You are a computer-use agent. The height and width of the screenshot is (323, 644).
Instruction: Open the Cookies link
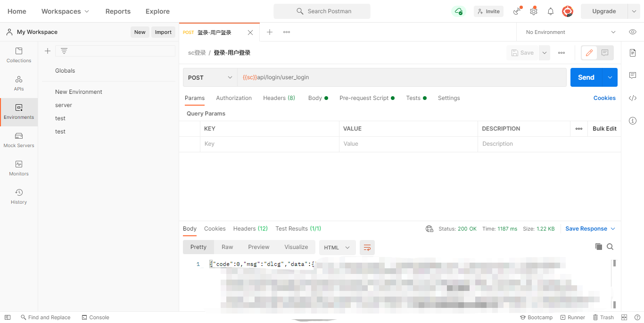click(x=604, y=98)
